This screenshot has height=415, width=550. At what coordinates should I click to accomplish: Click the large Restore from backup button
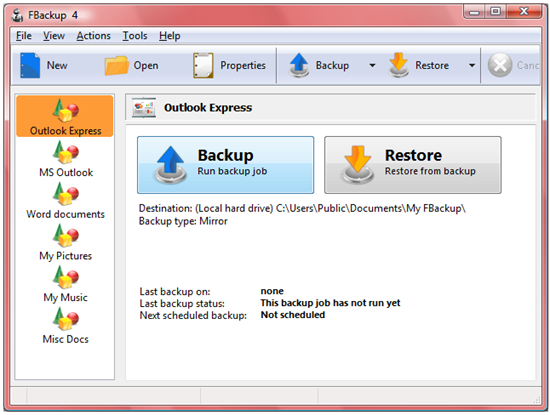pyautogui.click(x=413, y=165)
